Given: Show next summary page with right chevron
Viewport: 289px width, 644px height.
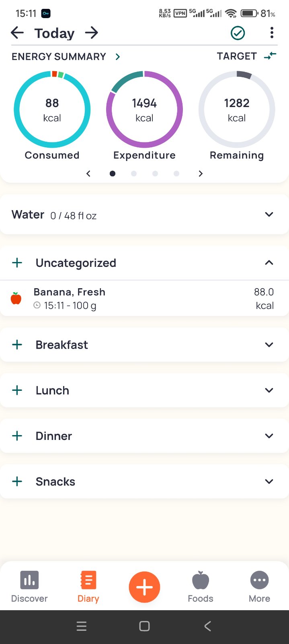Looking at the screenshot, I should tap(201, 173).
